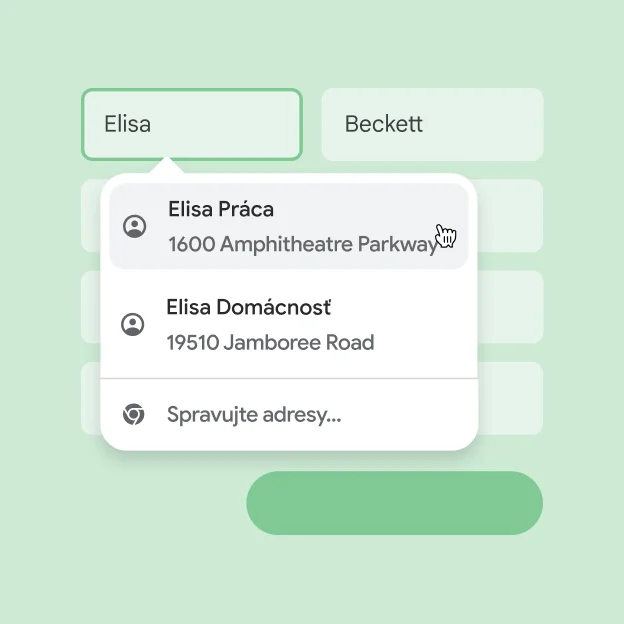Click the blank field right of Elisa Domácnosť row
624x624 pixels.
(x=510, y=307)
